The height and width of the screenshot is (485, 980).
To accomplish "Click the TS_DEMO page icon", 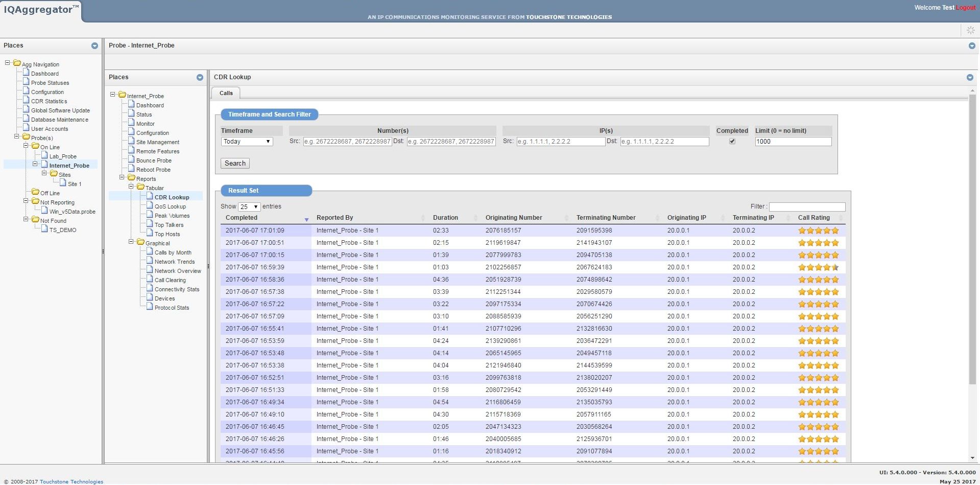I will coord(44,229).
